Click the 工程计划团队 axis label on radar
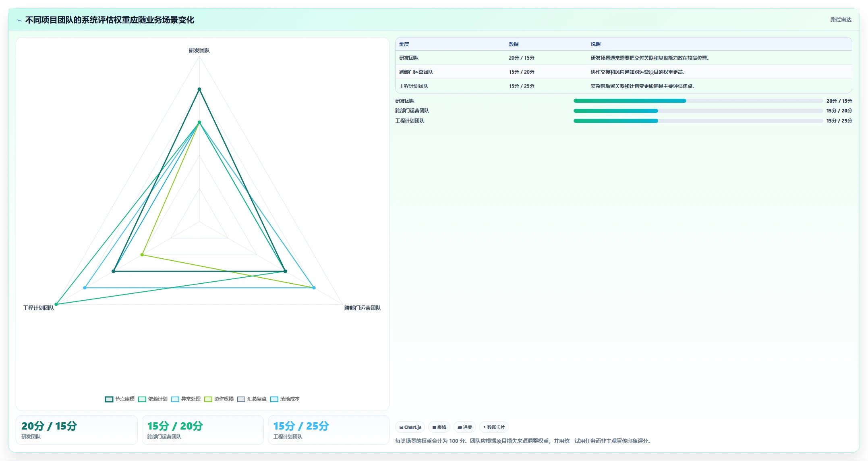 (39, 308)
